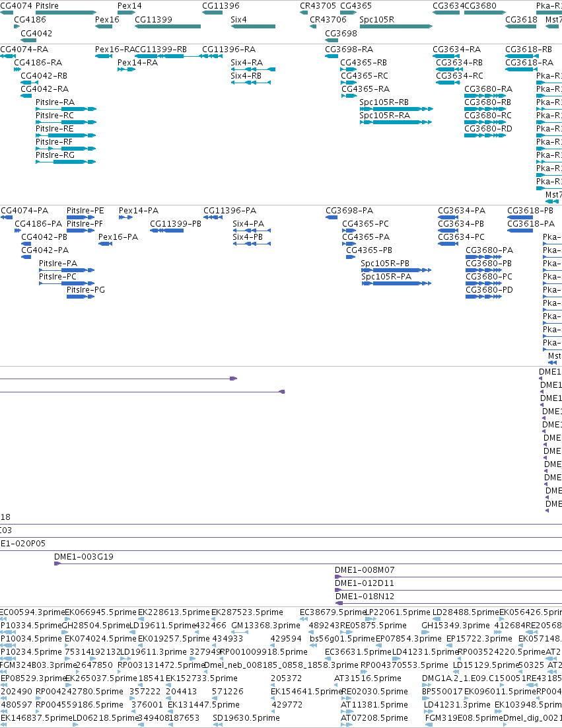The width and height of the screenshot is (562, 728).
Task: Open transcript label CG3698-RA
Action: pyautogui.click(x=349, y=49)
